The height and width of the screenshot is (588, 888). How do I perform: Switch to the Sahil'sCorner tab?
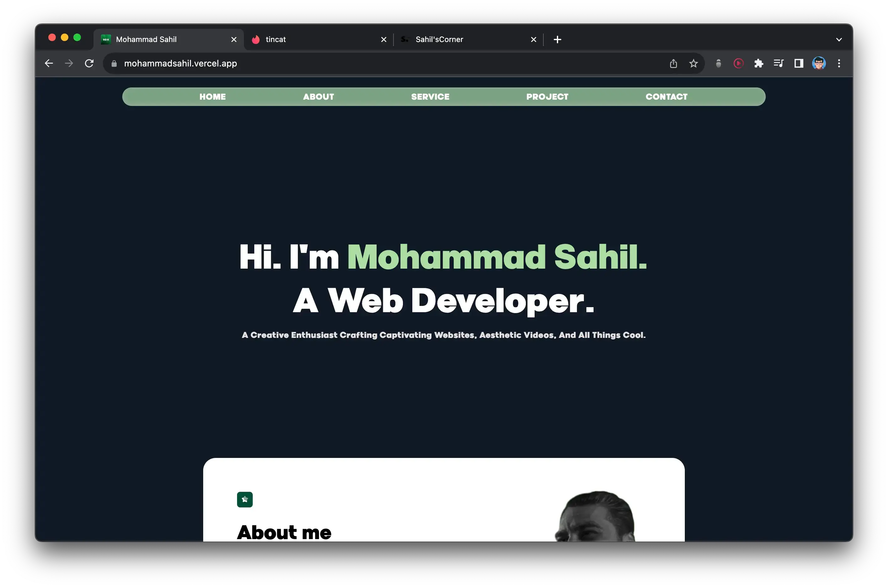[x=468, y=39]
